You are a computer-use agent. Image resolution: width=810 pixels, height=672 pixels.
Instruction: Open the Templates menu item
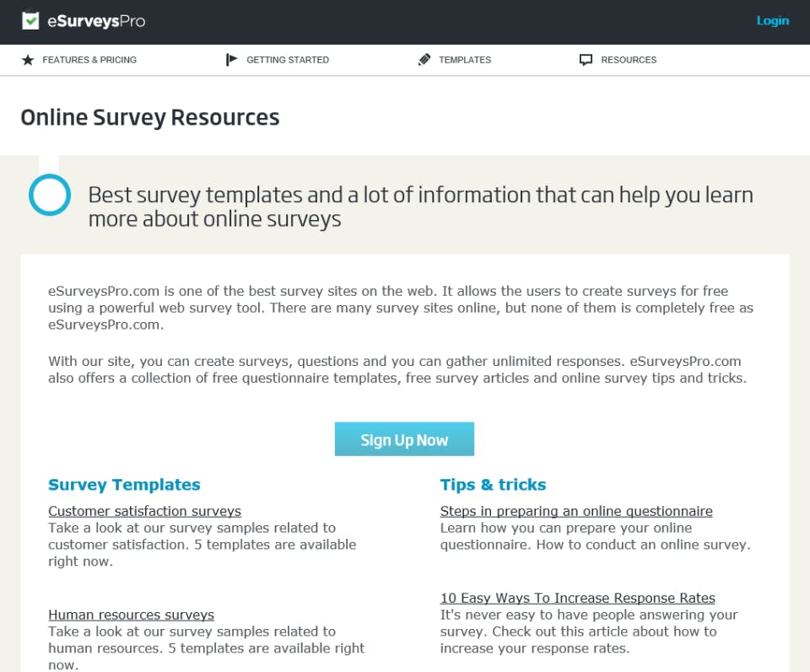(x=465, y=60)
